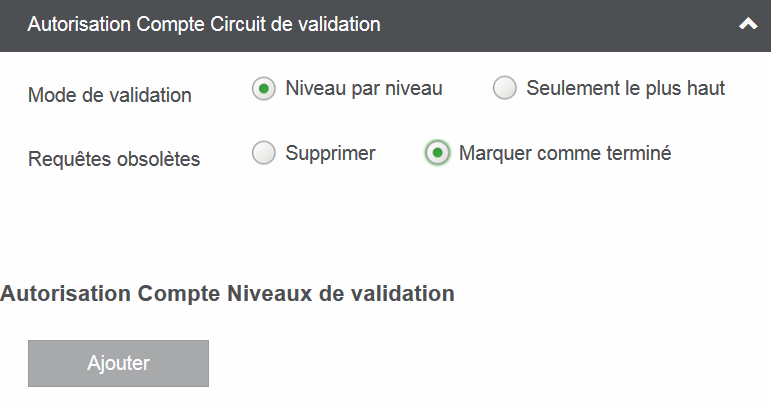
Task: Click the white up-arrow icon in header
Action: coord(748,25)
